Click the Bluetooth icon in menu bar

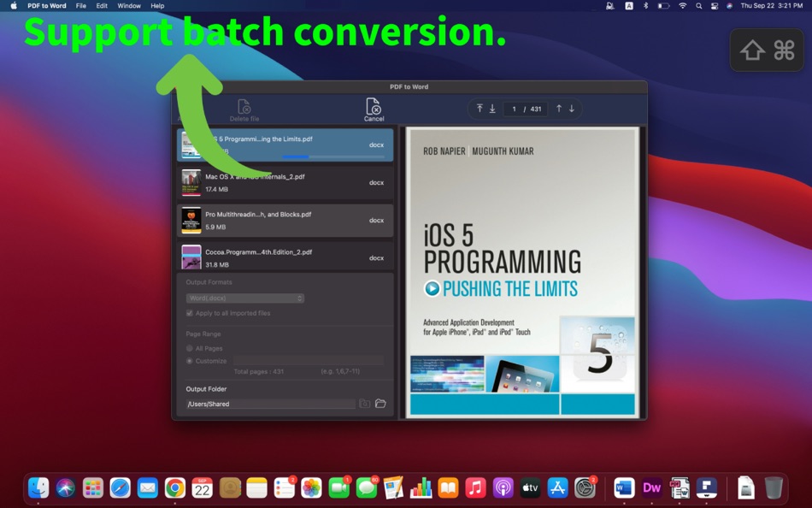(x=645, y=6)
